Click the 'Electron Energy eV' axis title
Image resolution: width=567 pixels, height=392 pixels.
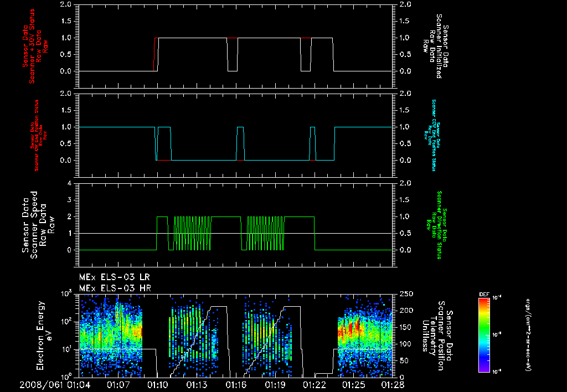45,336
